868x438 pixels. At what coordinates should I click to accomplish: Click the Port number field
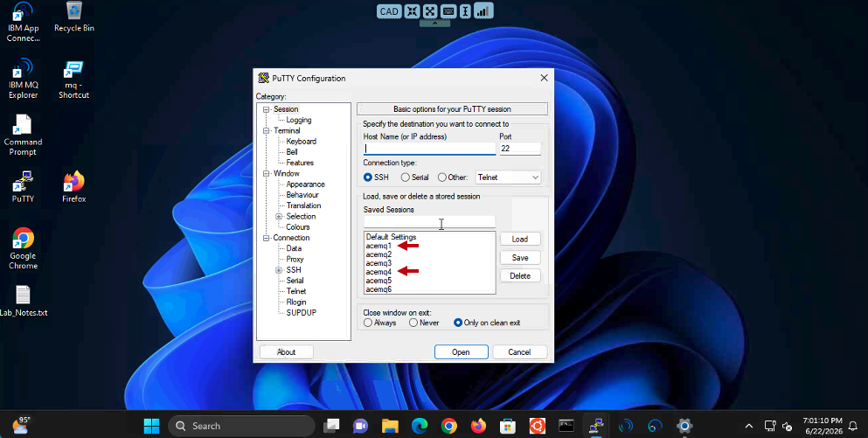tap(520, 149)
